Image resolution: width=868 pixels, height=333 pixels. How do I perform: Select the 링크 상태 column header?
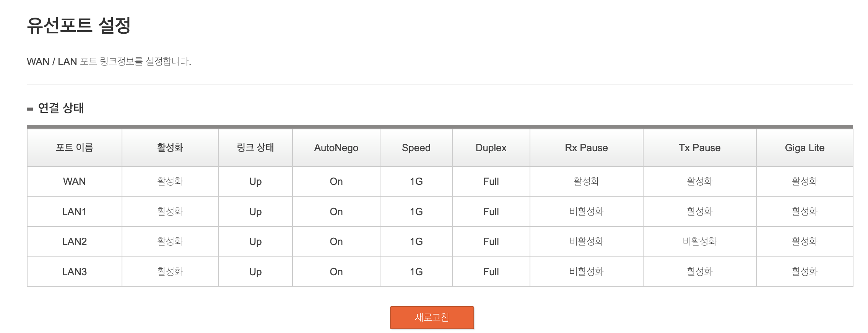[255, 148]
